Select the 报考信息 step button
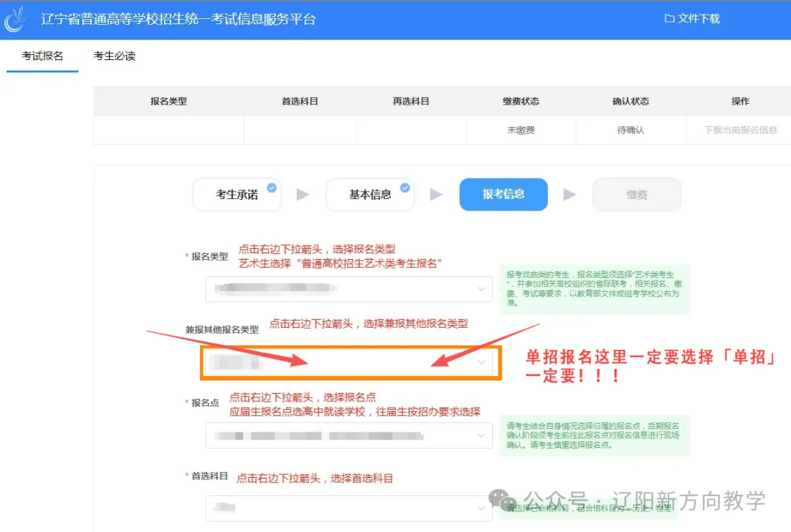This screenshot has height=532, width=791. pyautogui.click(x=503, y=194)
